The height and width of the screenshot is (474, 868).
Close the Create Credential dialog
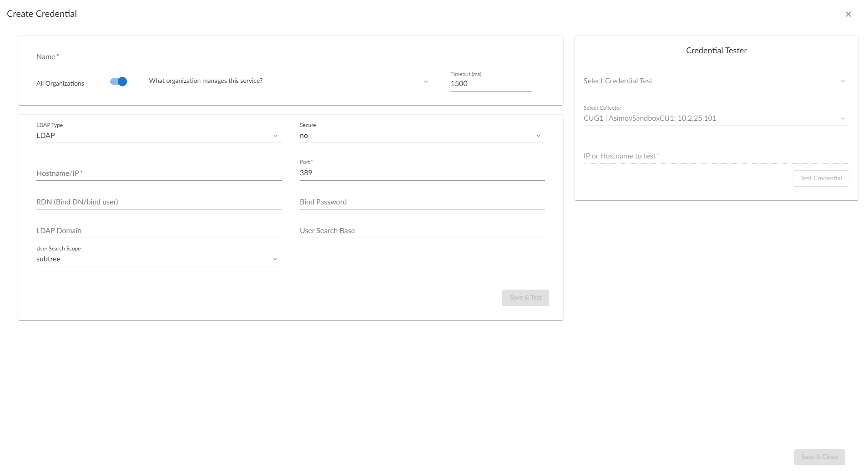848,14
